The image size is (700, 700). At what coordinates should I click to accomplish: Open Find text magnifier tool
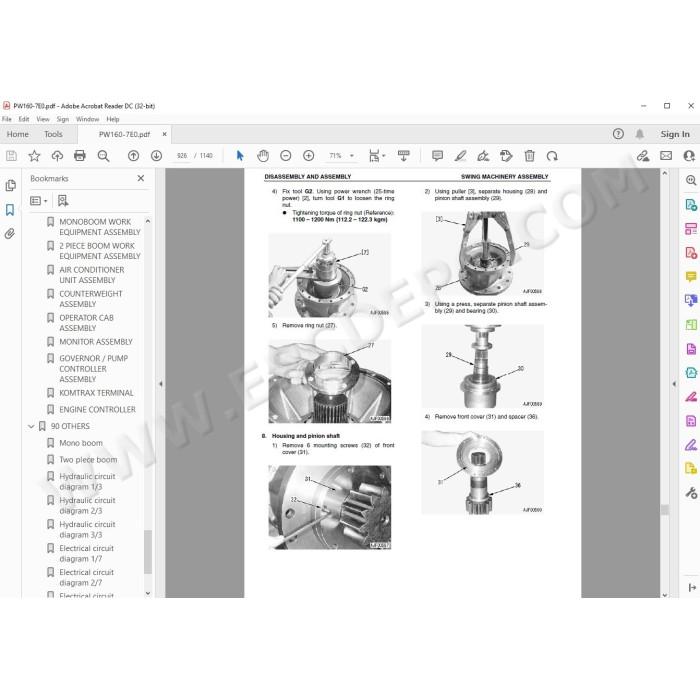103,156
